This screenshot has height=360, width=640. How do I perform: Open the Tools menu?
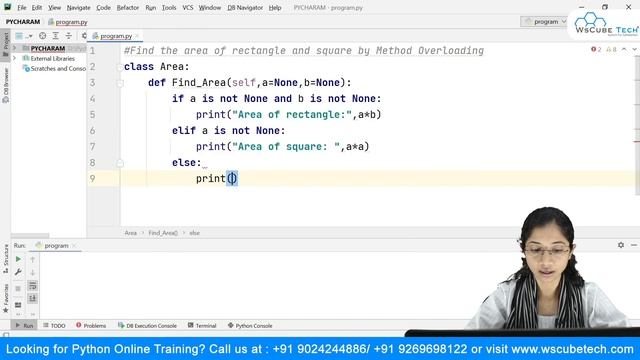[169, 7]
